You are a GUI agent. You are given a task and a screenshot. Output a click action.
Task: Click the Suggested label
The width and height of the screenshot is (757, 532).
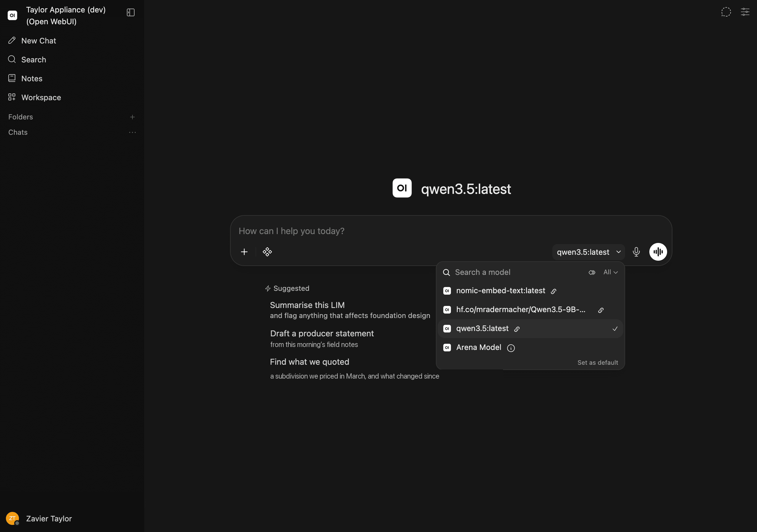(x=291, y=288)
